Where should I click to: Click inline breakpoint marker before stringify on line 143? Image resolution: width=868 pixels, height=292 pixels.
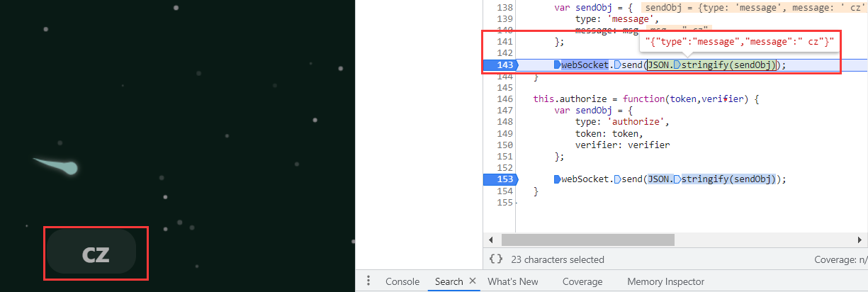(677, 65)
